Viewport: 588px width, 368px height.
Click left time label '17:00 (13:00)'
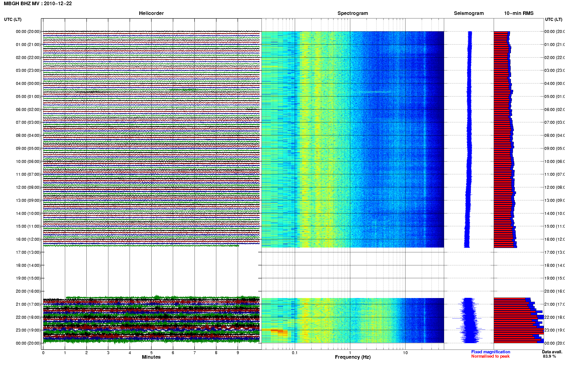(28, 252)
